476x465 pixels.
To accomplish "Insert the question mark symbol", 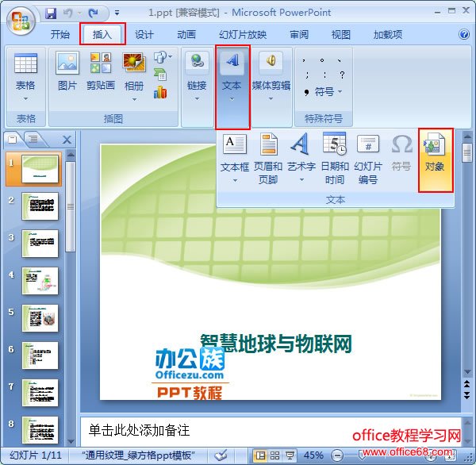I will (x=342, y=75).
